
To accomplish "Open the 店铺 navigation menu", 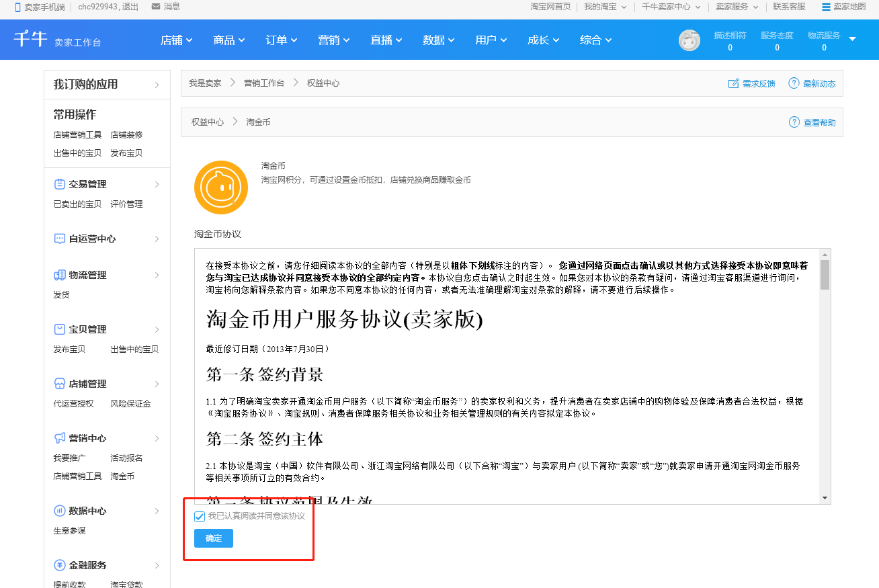I will [177, 40].
